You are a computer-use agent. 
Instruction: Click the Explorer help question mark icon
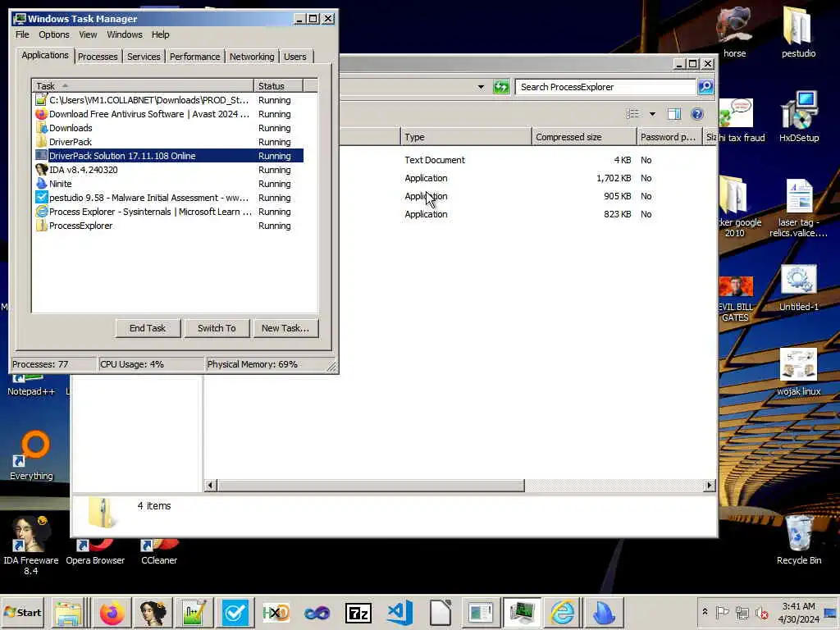point(696,113)
